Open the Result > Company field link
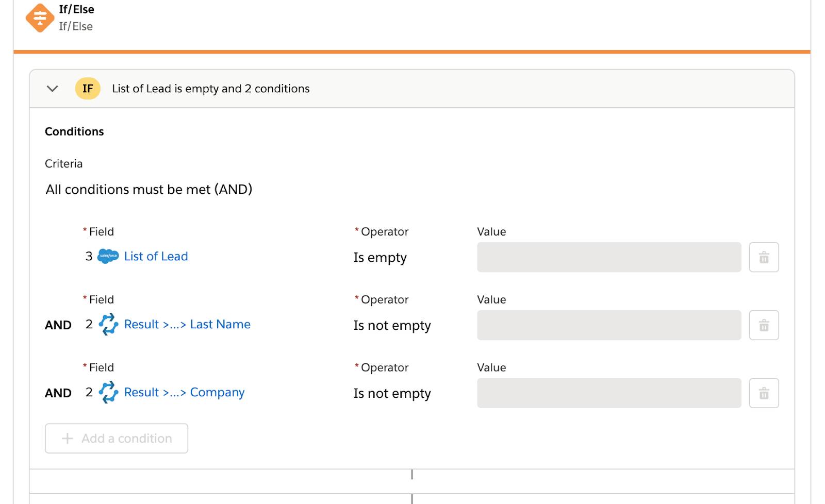This screenshot has height=504, width=825. pyautogui.click(x=184, y=393)
